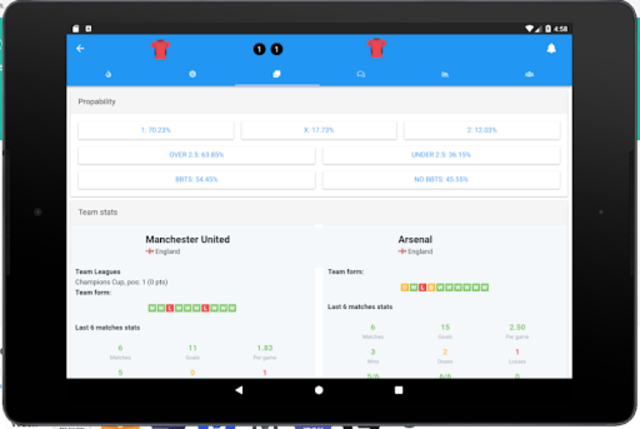Select the highlighted cards tab
640x429 pixels.
[x=277, y=74]
